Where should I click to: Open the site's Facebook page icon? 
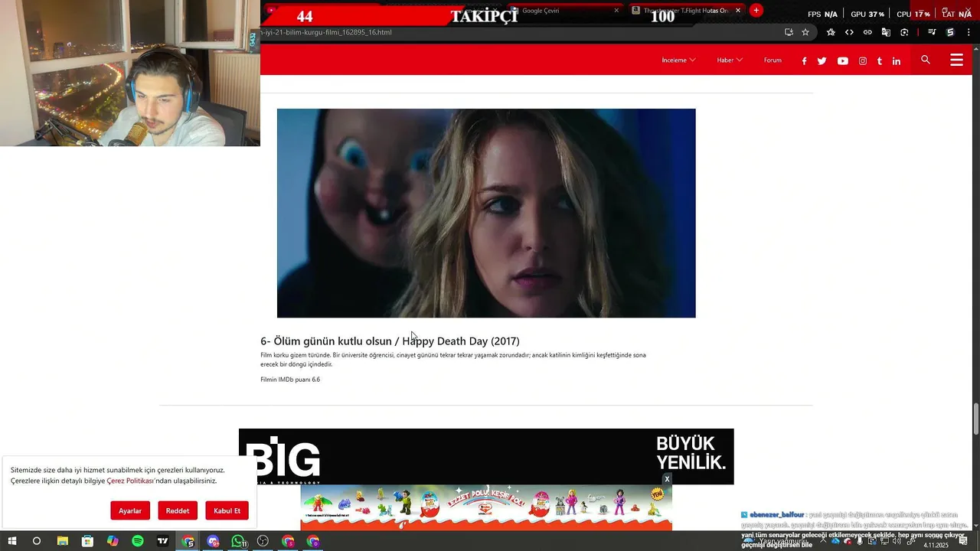(804, 61)
